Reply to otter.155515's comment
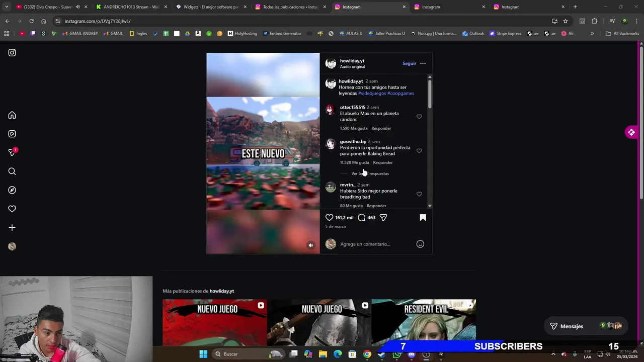Screen dimensions: 644x362 [x=381, y=128]
